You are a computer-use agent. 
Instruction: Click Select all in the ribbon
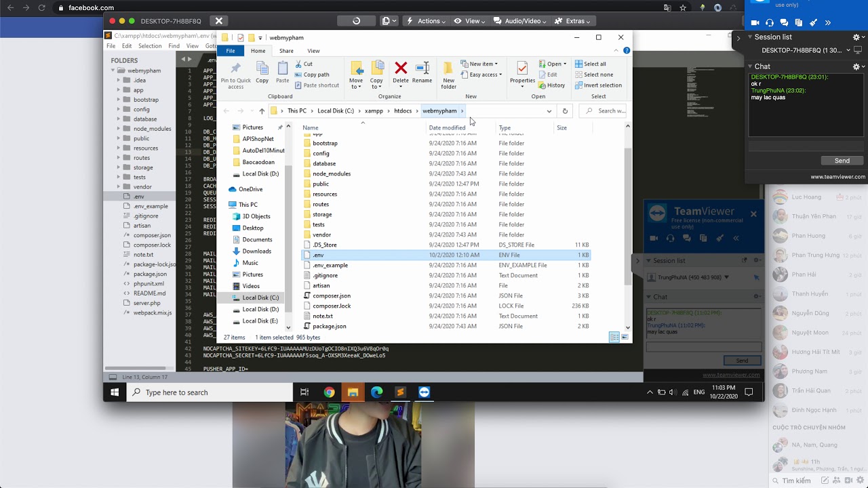(590, 64)
